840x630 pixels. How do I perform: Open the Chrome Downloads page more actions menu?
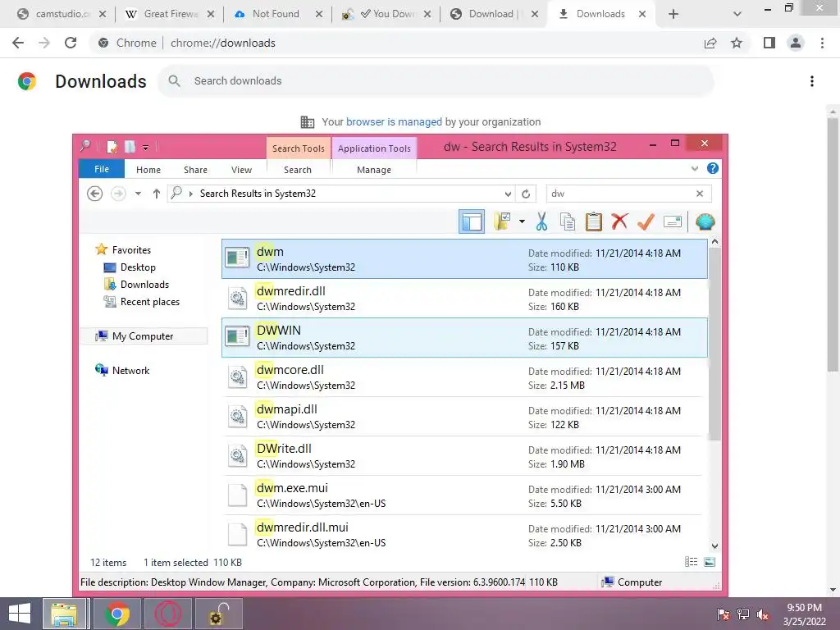tap(812, 81)
